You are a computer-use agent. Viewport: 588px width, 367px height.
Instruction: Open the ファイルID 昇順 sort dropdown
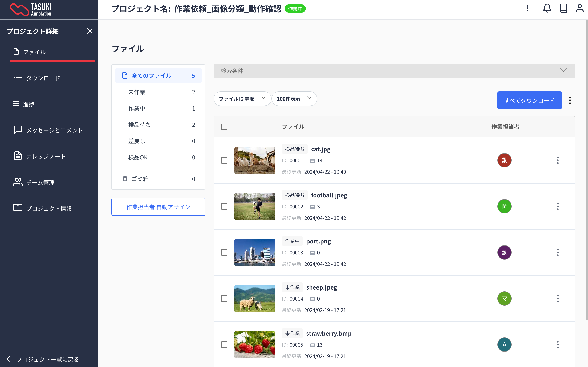tap(242, 99)
